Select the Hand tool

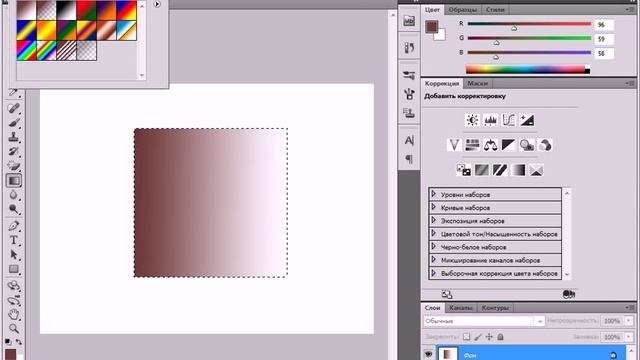pyautogui.click(x=13, y=314)
